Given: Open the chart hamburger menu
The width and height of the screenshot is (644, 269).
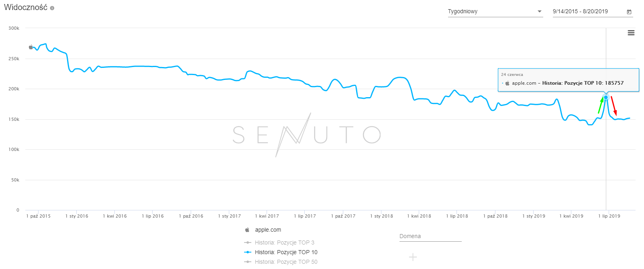Looking at the screenshot, I should (631, 33).
